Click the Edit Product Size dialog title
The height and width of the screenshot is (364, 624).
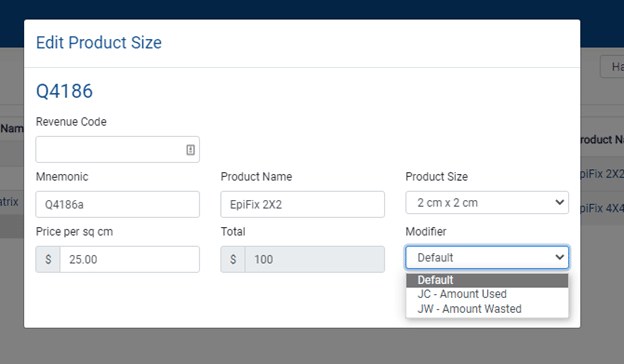pos(99,43)
